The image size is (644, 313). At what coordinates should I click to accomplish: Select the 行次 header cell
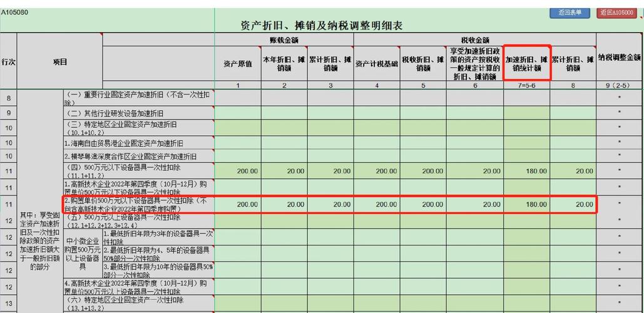pyautogui.click(x=8, y=61)
